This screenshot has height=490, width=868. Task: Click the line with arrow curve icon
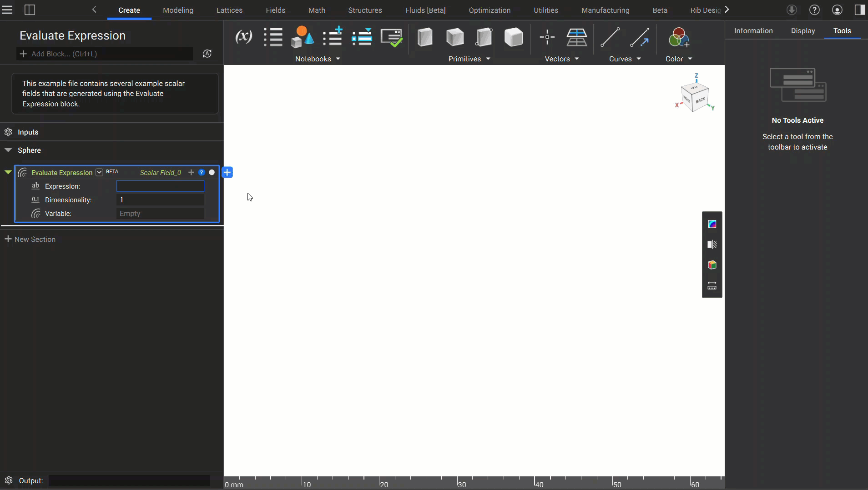pos(640,37)
